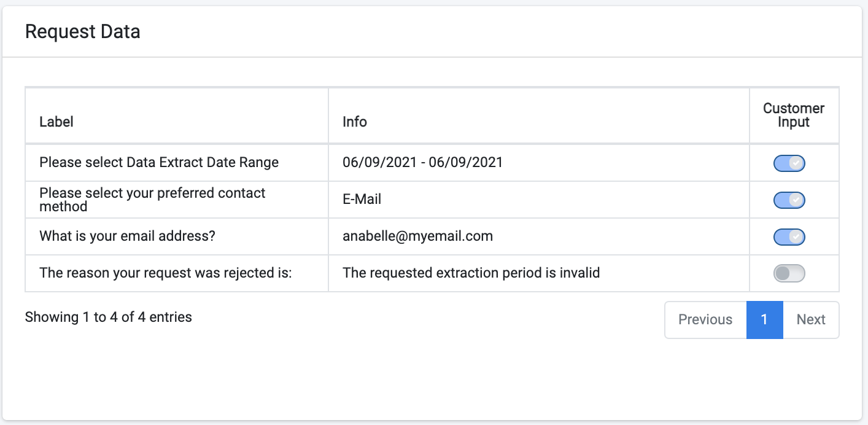Enable Customer Input for rejection reason row
This screenshot has width=868, height=425.
click(x=789, y=273)
